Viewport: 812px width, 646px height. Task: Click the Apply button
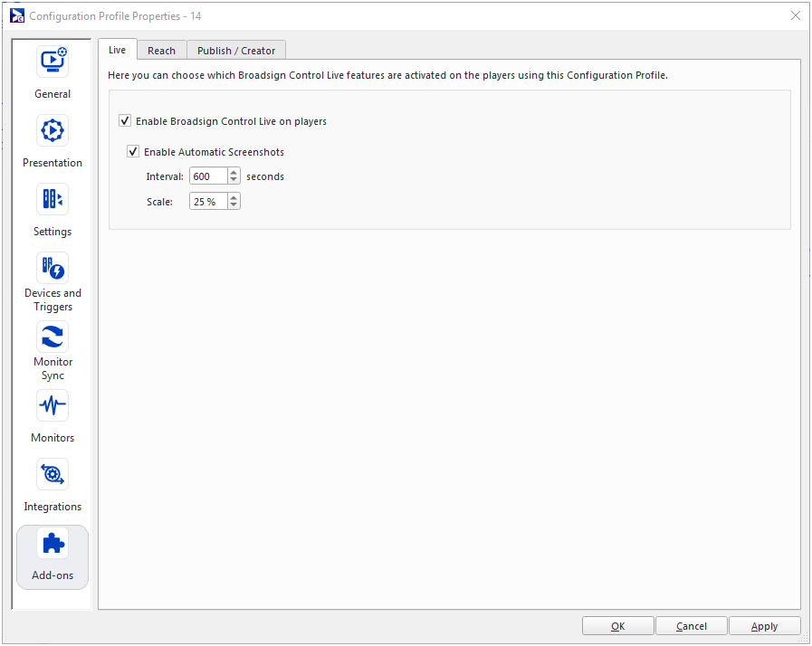pyautogui.click(x=764, y=626)
